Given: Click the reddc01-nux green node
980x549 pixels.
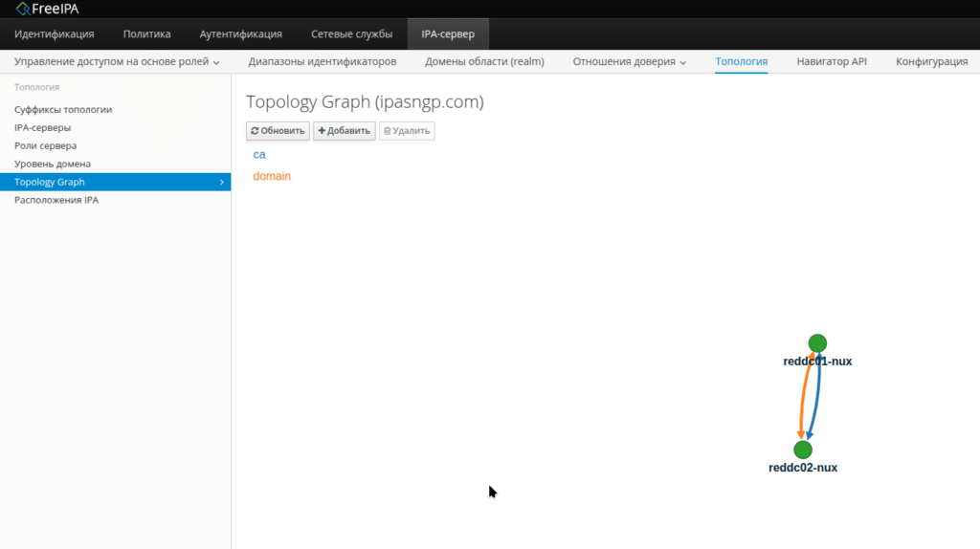Looking at the screenshot, I should click(816, 343).
